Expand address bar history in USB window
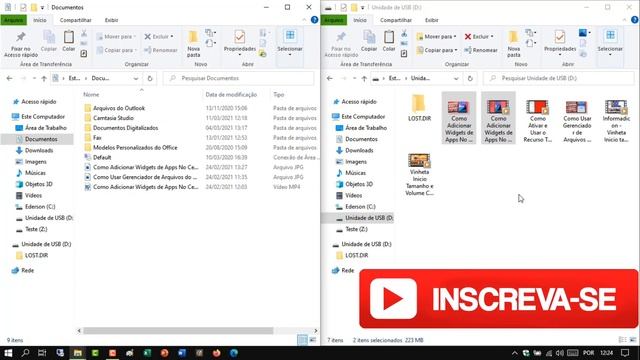The image size is (640, 360). (456, 78)
